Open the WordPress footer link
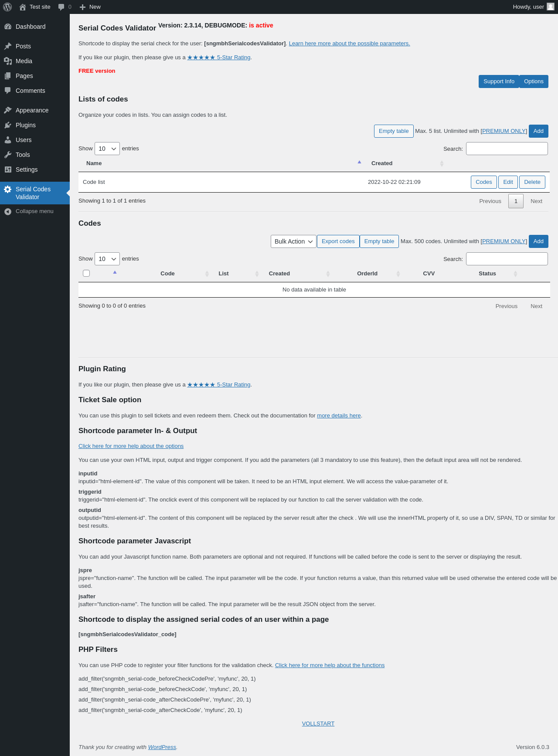This screenshot has width=558, height=756. pos(162,747)
